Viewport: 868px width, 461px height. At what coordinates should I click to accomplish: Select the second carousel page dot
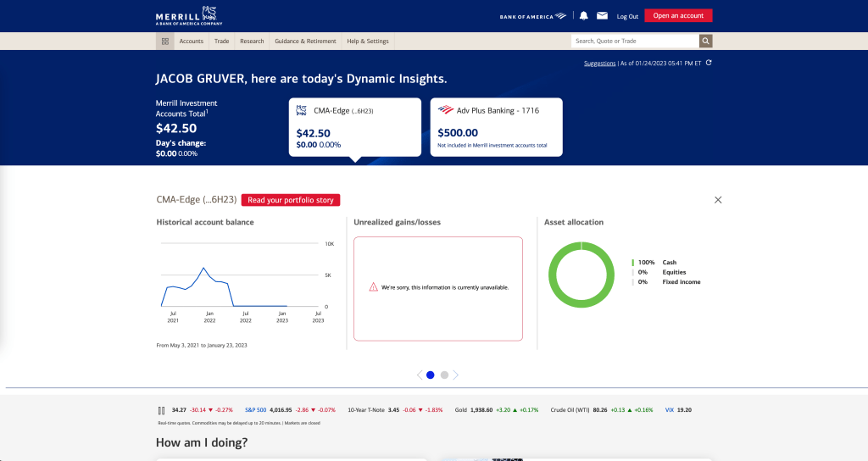click(x=444, y=375)
